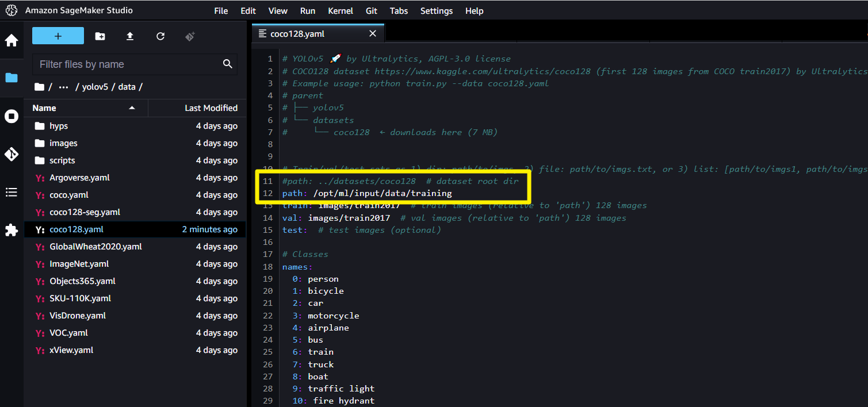Open the Settings menu
The height and width of the screenshot is (407, 868).
click(x=437, y=11)
